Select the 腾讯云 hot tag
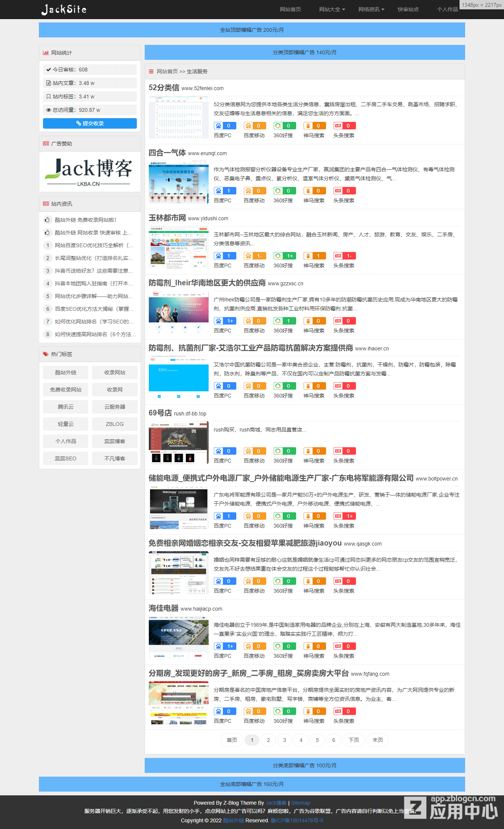 point(65,407)
